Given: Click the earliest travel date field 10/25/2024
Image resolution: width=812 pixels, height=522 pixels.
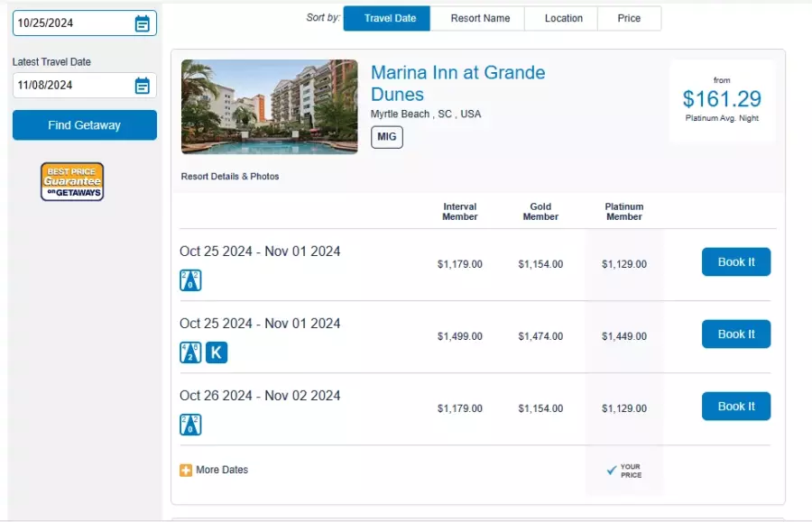Looking at the screenshot, I should coord(85,23).
